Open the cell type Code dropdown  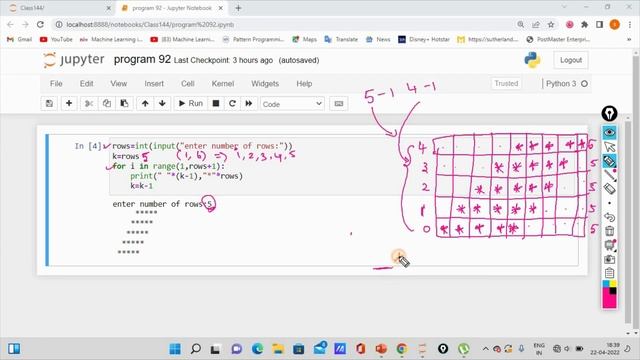tap(292, 104)
